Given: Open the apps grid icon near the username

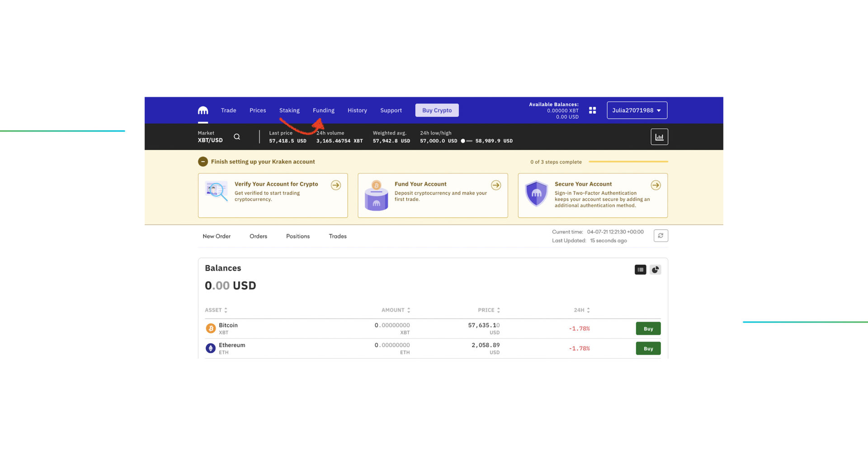Looking at the screenshot, I should point(592,110).
